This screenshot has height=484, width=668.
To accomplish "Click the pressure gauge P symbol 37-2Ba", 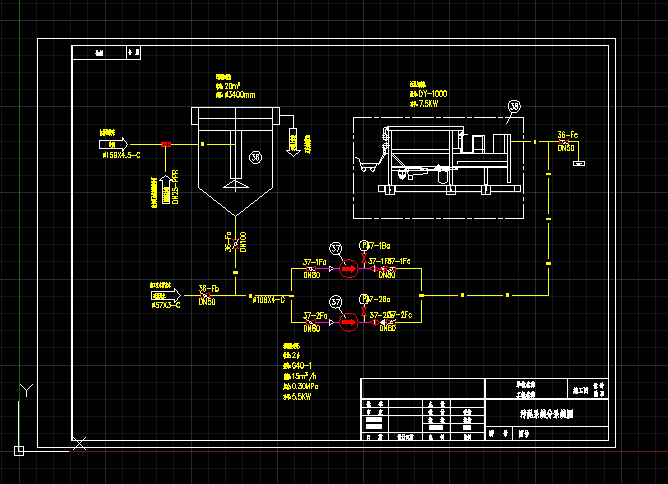I will coord(363,299).
